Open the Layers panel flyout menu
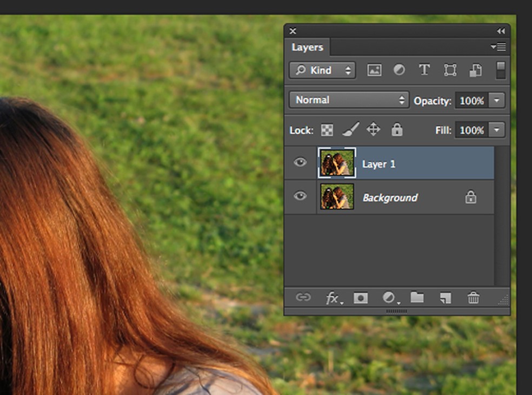Screen dimensions: 532x395 (498, 47)
